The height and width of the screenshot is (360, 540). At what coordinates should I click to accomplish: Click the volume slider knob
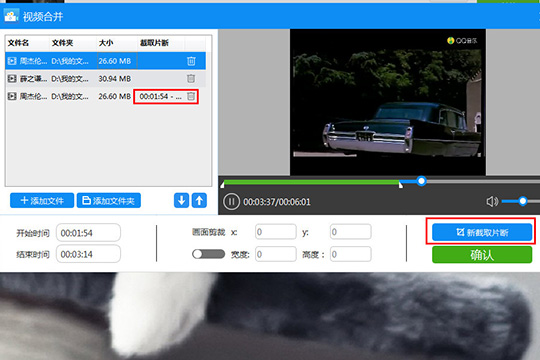[x=523, y=201]
